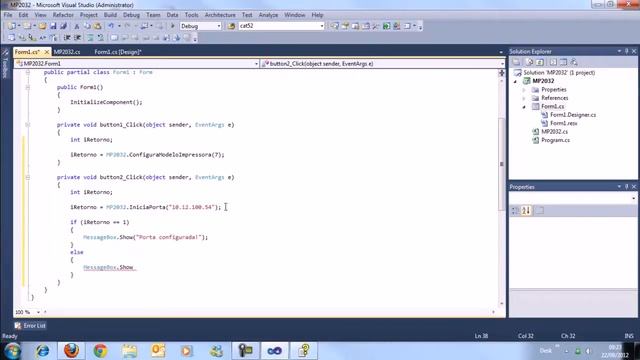Image resolution: width=640 pixels, height=360 pixels.
Task: Click the Undo toolbar icon
Action: point(111,26)
